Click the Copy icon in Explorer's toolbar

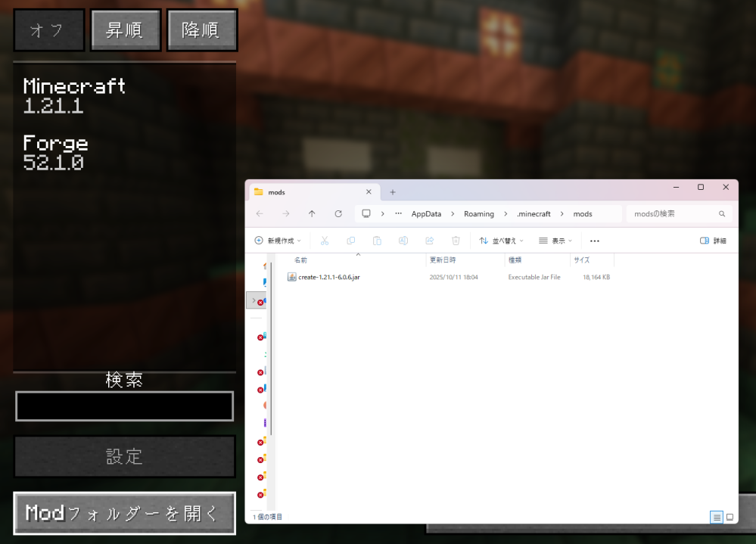(350, 240)
